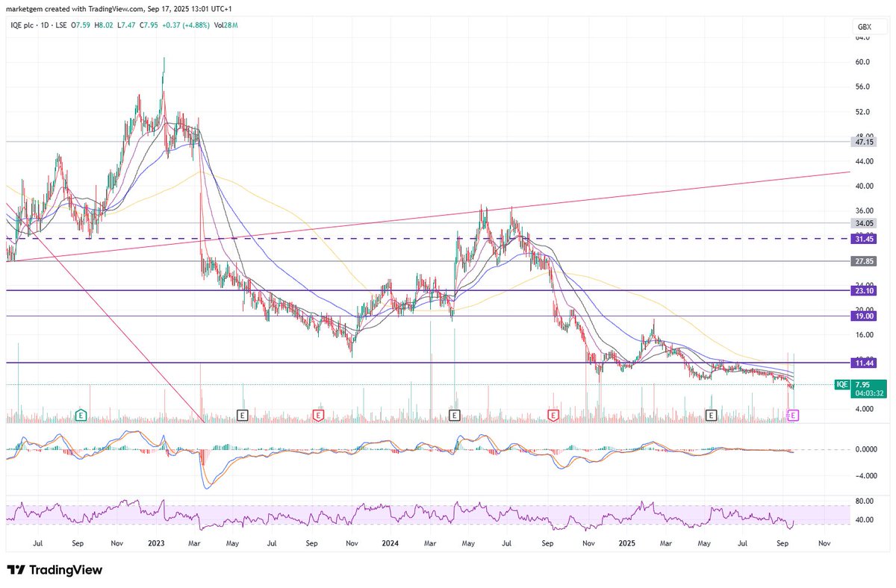Click the gray E earnings marker near early 2023
The height and width of the screenshot is (588, 896).
click(243, 415)
